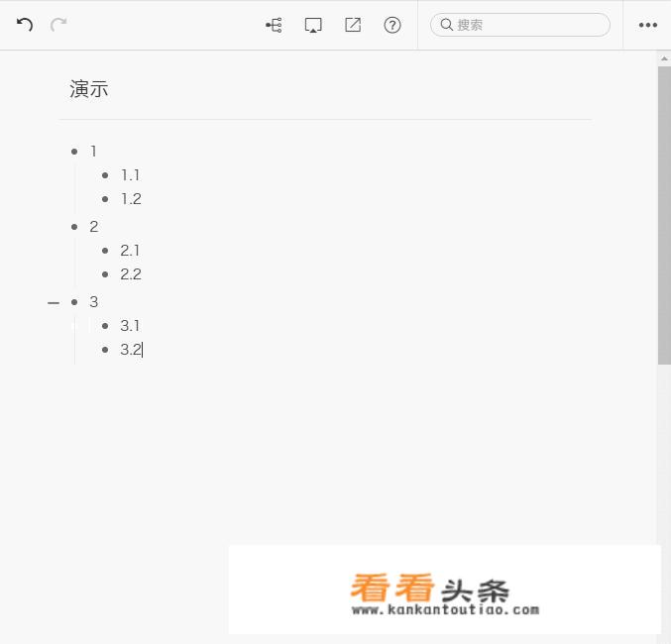Viewport: 671px width, 644px height.
Task: Open the help question mark
Action: point(391,25)
